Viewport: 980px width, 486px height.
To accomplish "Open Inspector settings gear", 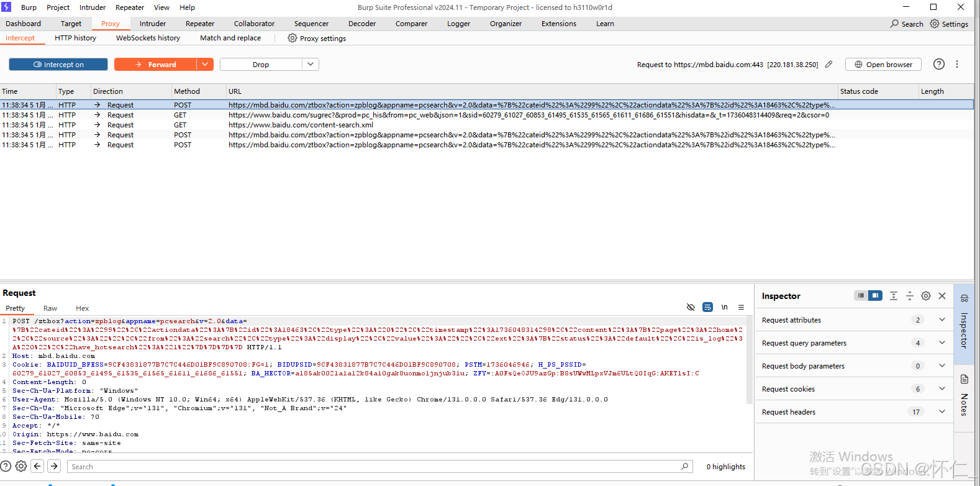I will click(x=926, y=296).
